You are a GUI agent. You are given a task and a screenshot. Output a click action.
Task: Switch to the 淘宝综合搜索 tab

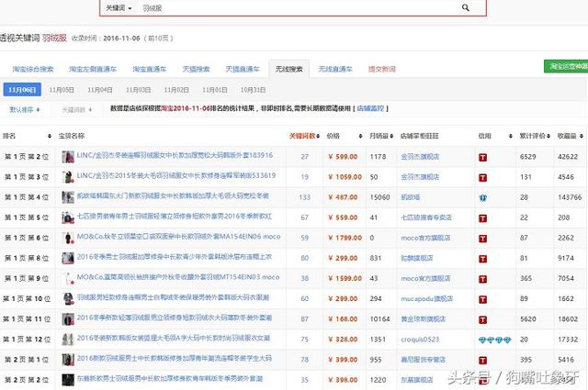click(x=33, y=69)
